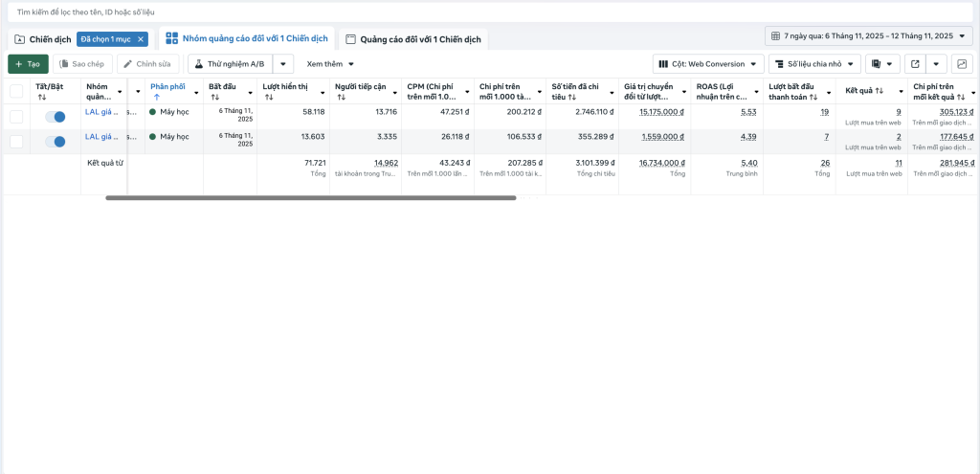Click the horizontal table scrollbar
Screen dimensions: 980x474
pos(310,198)
